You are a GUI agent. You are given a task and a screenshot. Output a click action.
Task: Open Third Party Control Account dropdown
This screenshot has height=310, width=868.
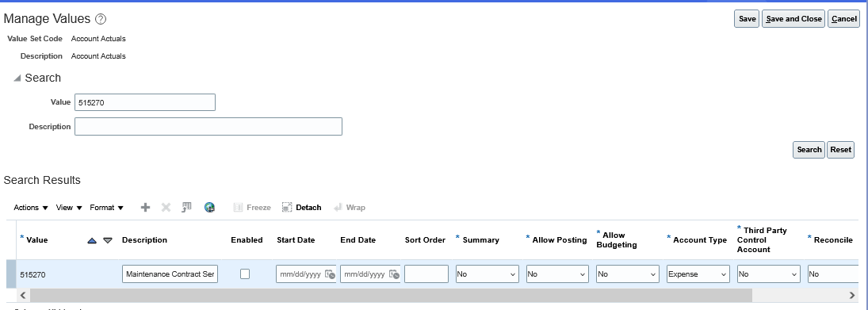[x=768, y=274]
